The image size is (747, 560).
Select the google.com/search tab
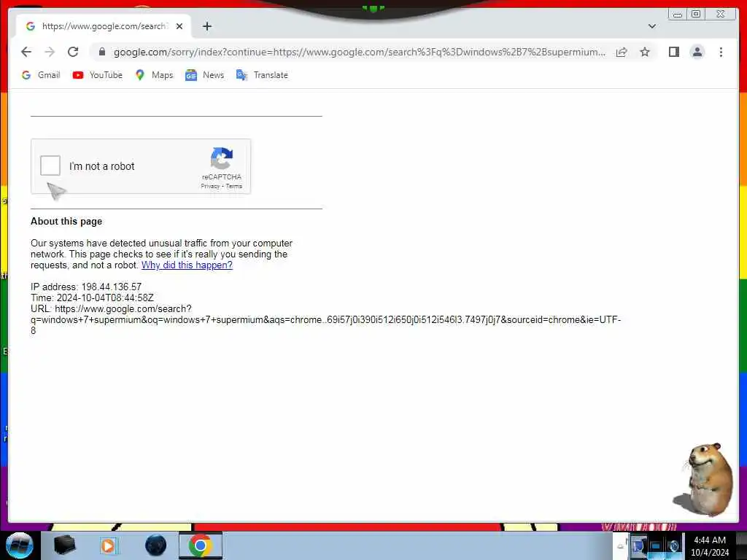tap(104, 26)
